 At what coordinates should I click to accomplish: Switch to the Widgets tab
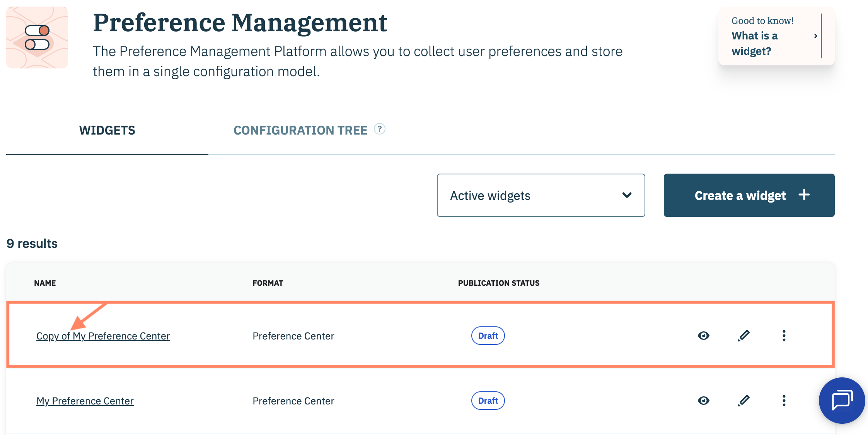[107, 130]
